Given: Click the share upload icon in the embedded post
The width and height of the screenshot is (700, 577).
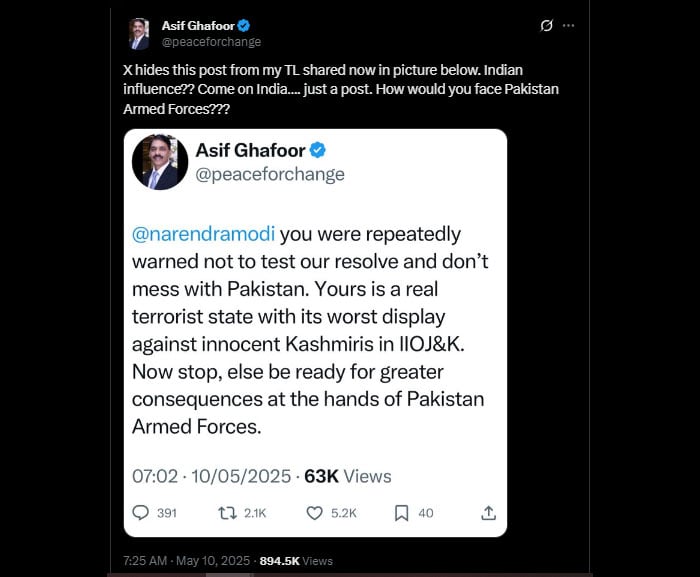Looking at the screenshot, I should click(x=488, y=513).
